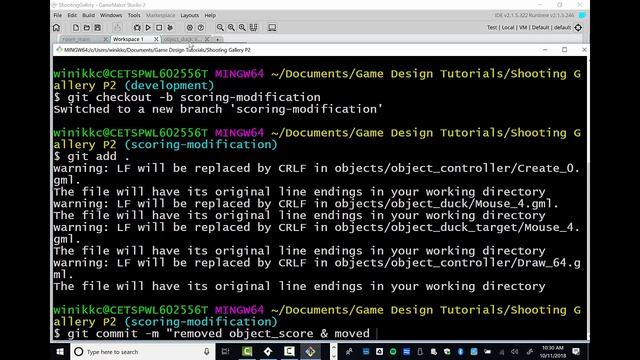Viewport: 640px width, 360px height.
Task: Switch to the object_duck workspace tab
Action: (182, 39)
